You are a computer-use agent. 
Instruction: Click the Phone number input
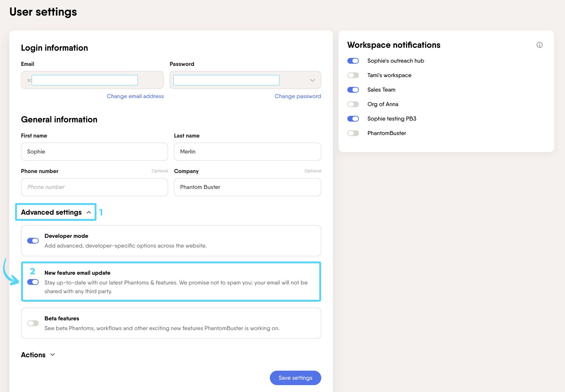95,187
